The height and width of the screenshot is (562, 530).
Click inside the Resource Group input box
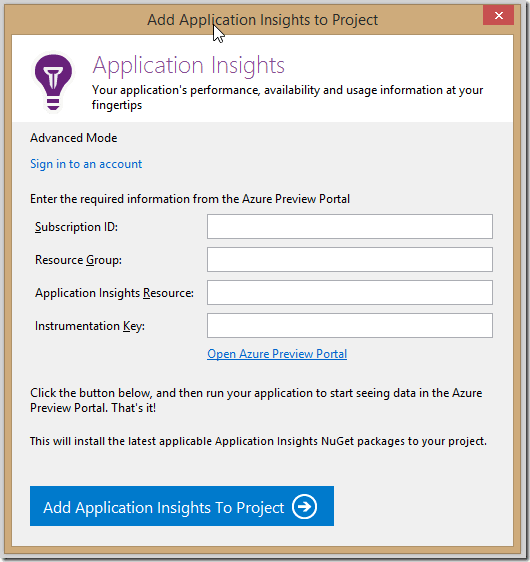click(x=350, y=259)
